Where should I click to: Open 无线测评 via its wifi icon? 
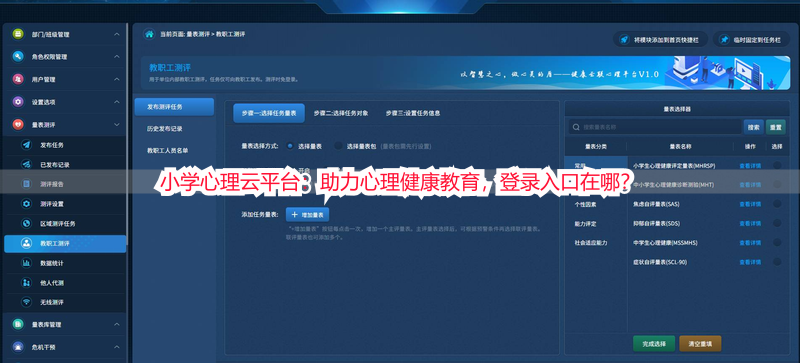click(26, 302)
